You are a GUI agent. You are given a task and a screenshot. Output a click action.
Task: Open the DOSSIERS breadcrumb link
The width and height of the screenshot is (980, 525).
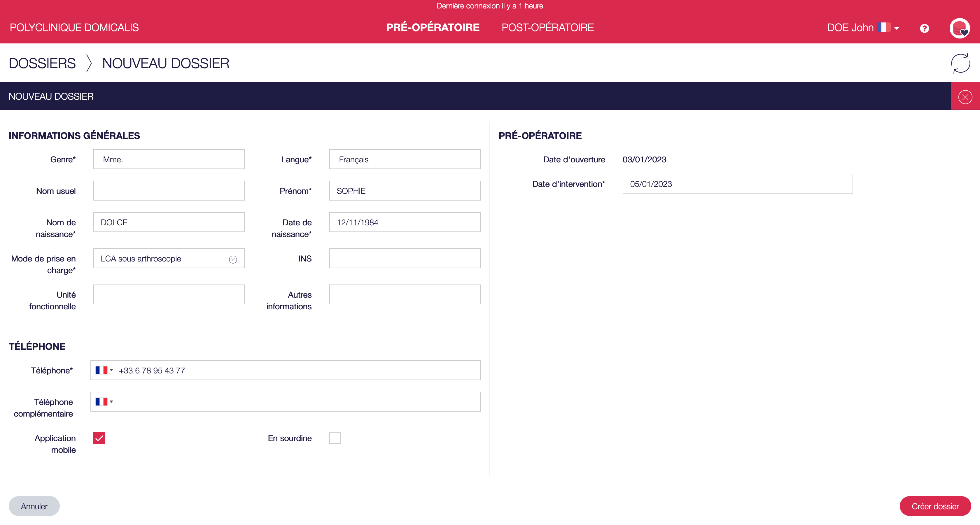[x=42, y=63]
